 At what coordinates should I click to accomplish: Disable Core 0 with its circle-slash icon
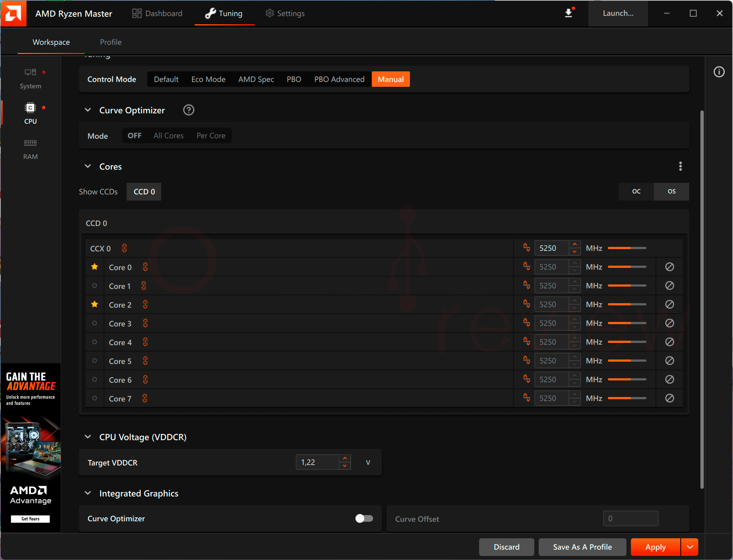pos(670,267)
